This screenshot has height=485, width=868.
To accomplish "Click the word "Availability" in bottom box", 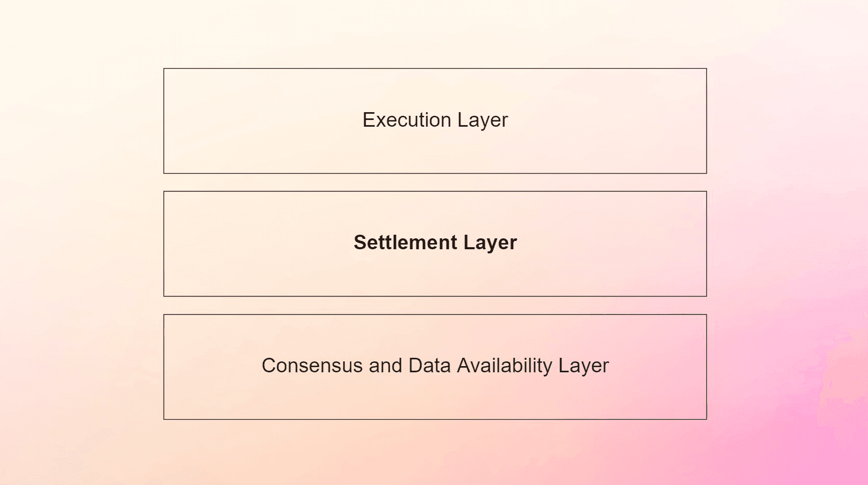I will coord(504,366).
